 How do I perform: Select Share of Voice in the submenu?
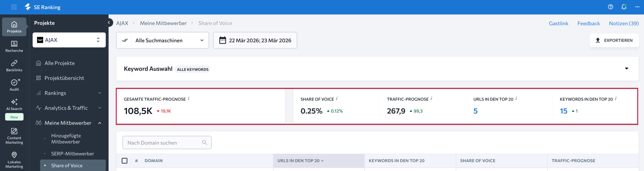(x=67, y=165)
